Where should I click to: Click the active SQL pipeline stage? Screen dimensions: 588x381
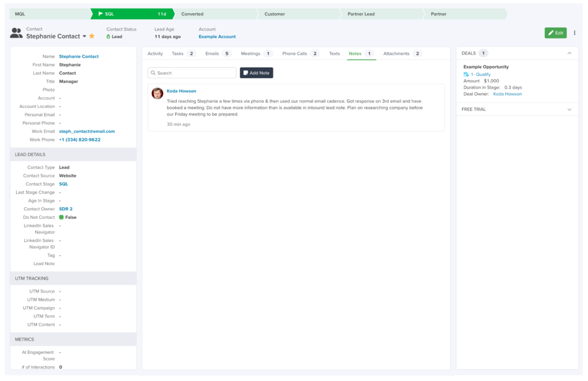click(x=133, y=14)
